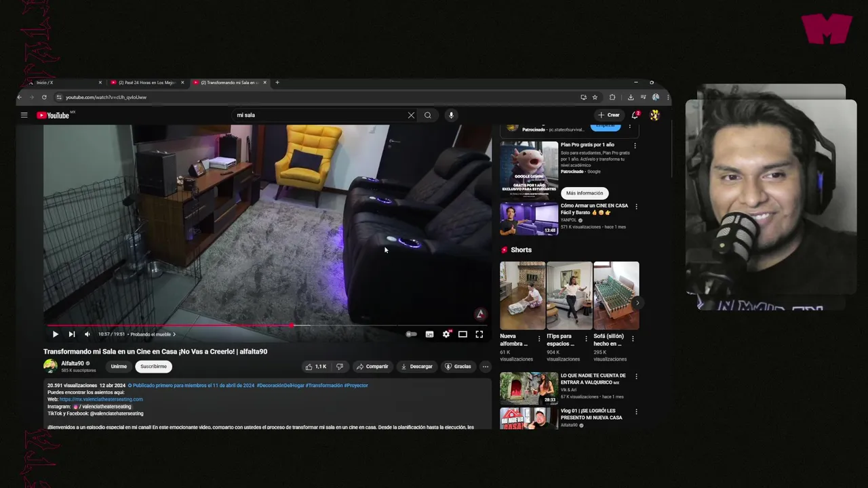The height and width of the screenshot is (488, 868).
Task: Start voice search with the microphone
Action: click(451, 115)
